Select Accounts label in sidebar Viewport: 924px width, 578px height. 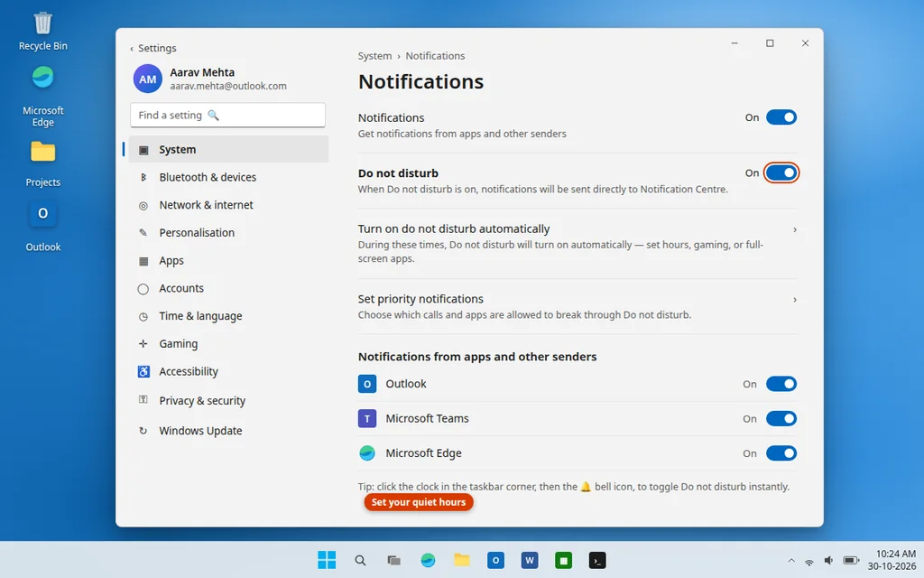181,288
